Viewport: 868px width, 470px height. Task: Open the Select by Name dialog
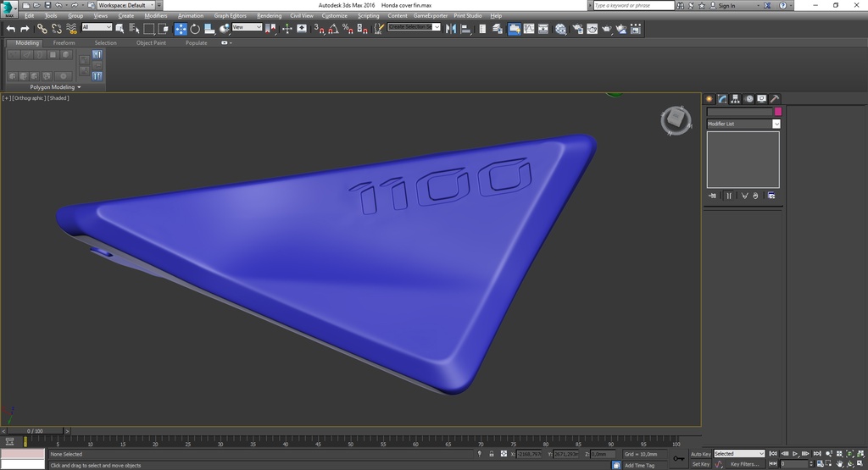[x=134, y=29]
